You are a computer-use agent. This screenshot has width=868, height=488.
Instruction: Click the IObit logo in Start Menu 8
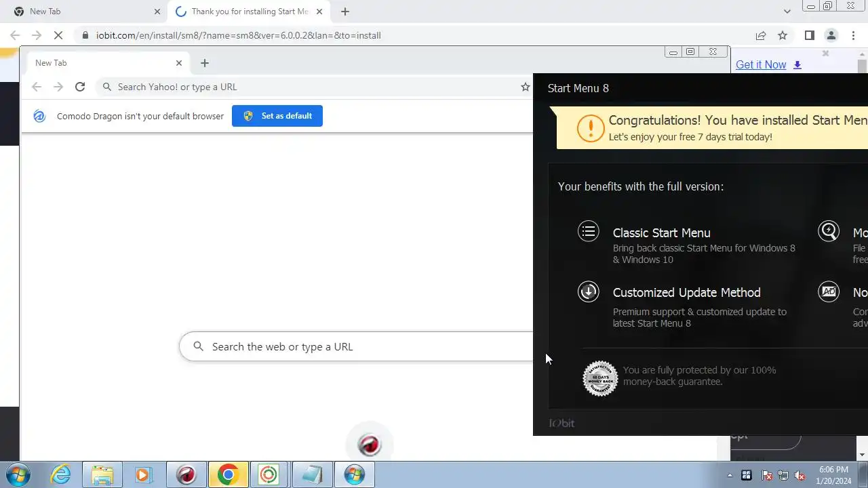(x=561, y=423)
